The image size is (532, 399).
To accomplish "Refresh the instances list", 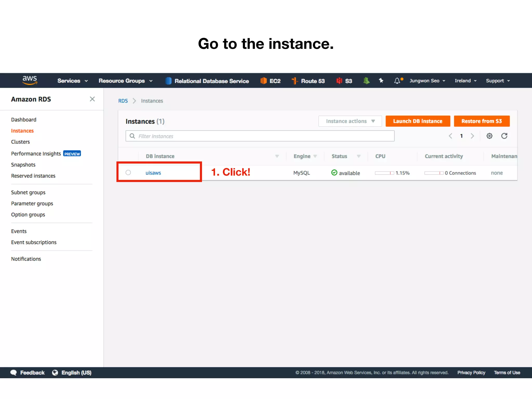I will [504, 136].
